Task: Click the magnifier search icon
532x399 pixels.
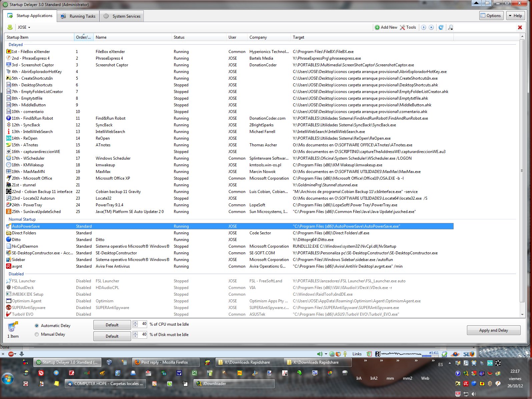Action: [451, 27]
